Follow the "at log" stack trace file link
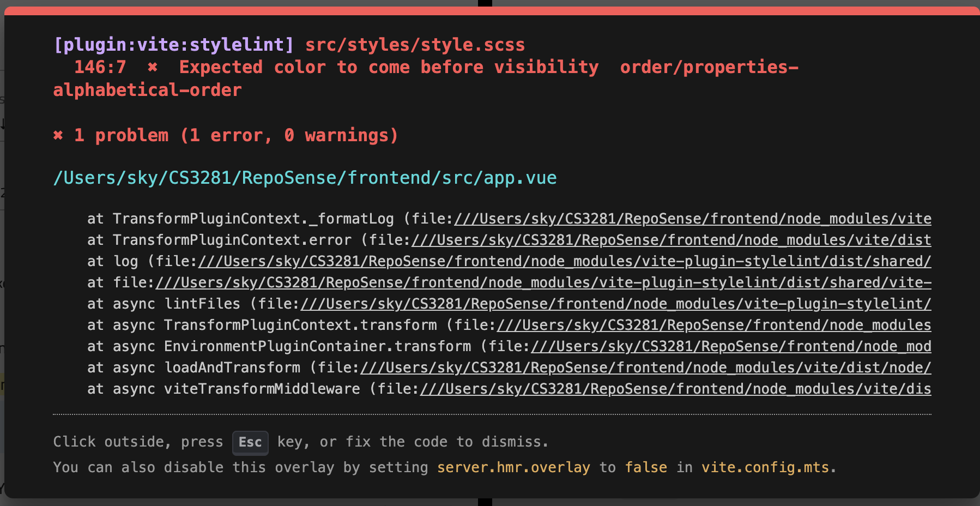This screenshot has width=980, height=506. coord(564,261)
